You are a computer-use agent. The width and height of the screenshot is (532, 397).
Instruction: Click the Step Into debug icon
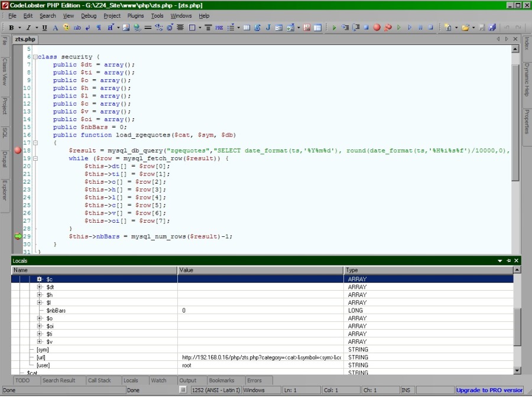coord(345,28)
